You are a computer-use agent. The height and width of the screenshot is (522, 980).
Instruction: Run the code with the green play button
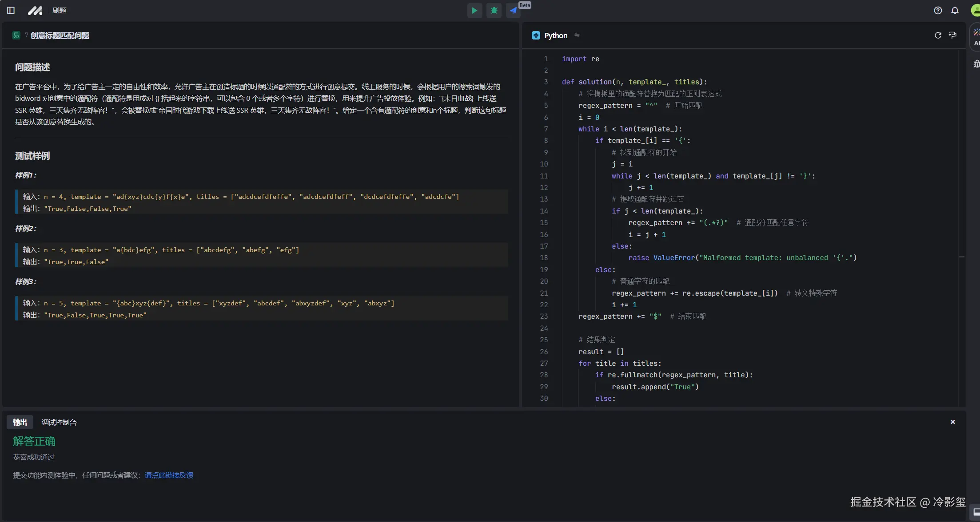[474, 10]
